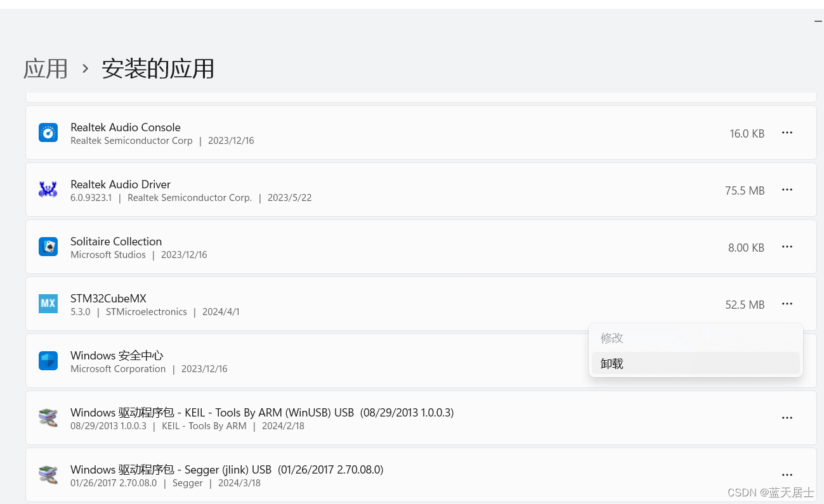Viewport: 824px width, 504px height.
Task: Open more options for Realtek Audio Driver
Action: 787,190
